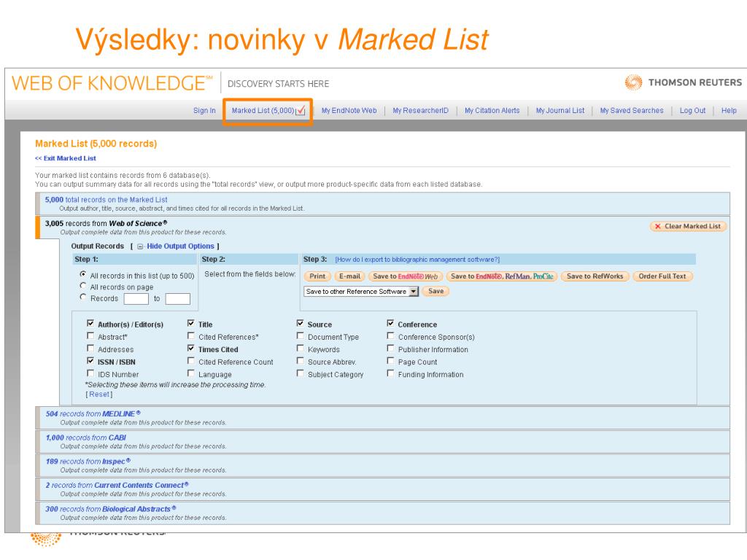Check the Language checkbox
747x560 pixels.
pos(191,373)
